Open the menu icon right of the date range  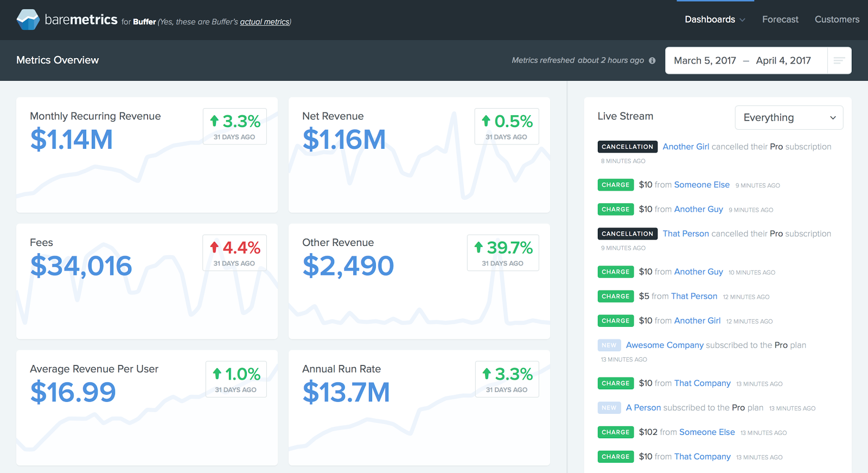[839, 60]
